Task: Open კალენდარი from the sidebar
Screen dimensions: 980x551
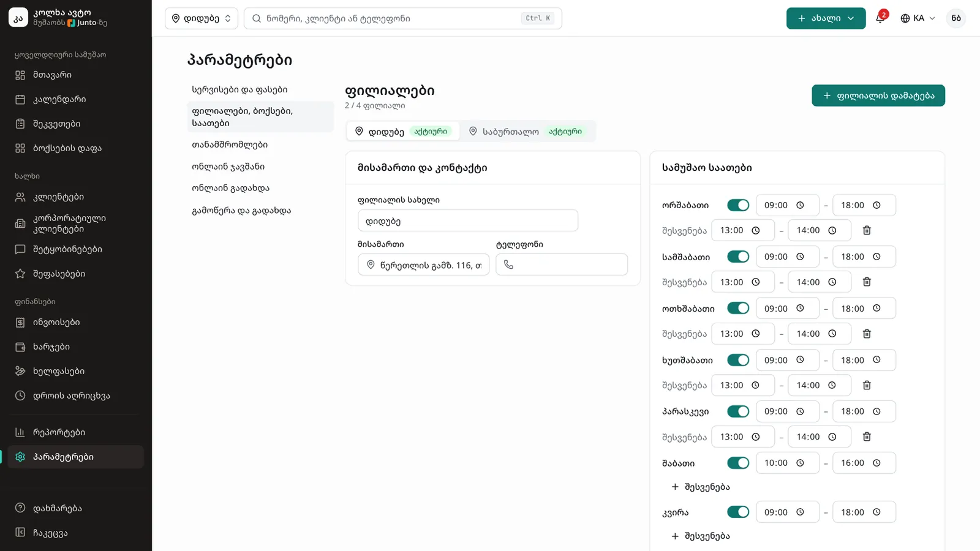Action: 76,99
